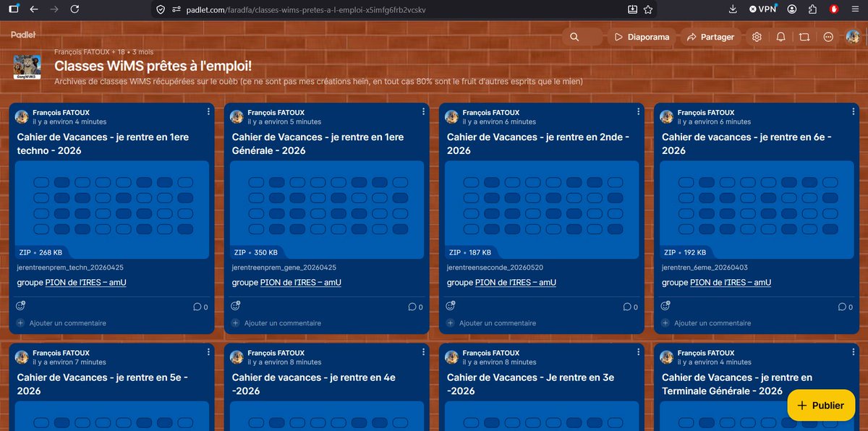Open the options menu on 2nde card
The width and height of the screenshot is (868, 431).
click(639, 112)
